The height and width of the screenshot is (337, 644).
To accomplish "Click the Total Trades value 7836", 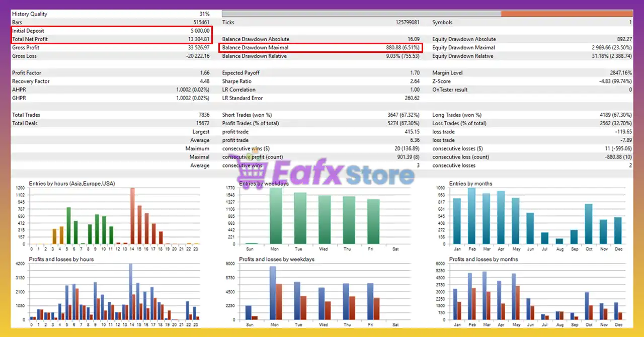I will click(203, 115).
